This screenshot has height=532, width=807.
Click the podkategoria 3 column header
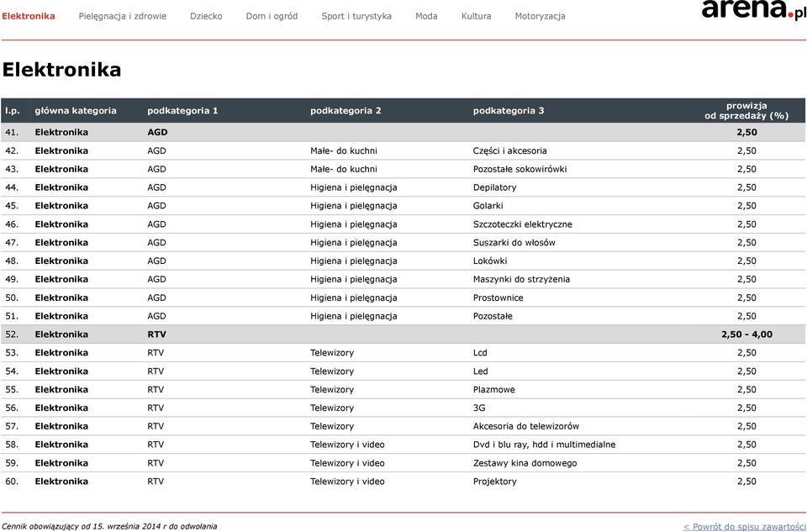point(509,111)
